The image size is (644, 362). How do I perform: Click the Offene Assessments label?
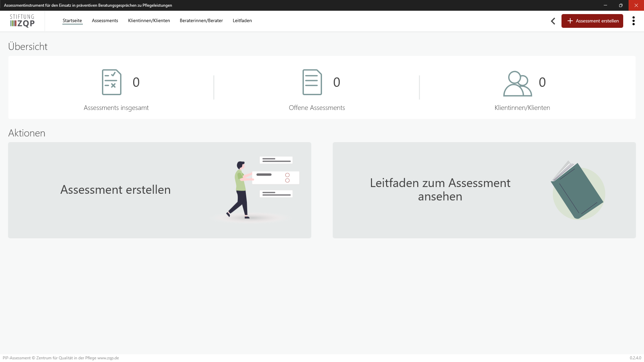(x=317, y=108)
